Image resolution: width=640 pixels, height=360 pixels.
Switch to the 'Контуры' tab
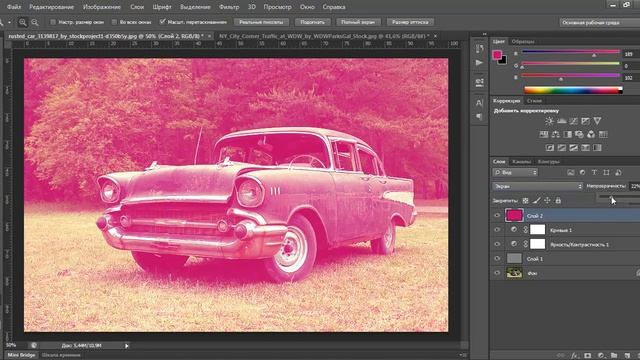(x=548, y=162)
